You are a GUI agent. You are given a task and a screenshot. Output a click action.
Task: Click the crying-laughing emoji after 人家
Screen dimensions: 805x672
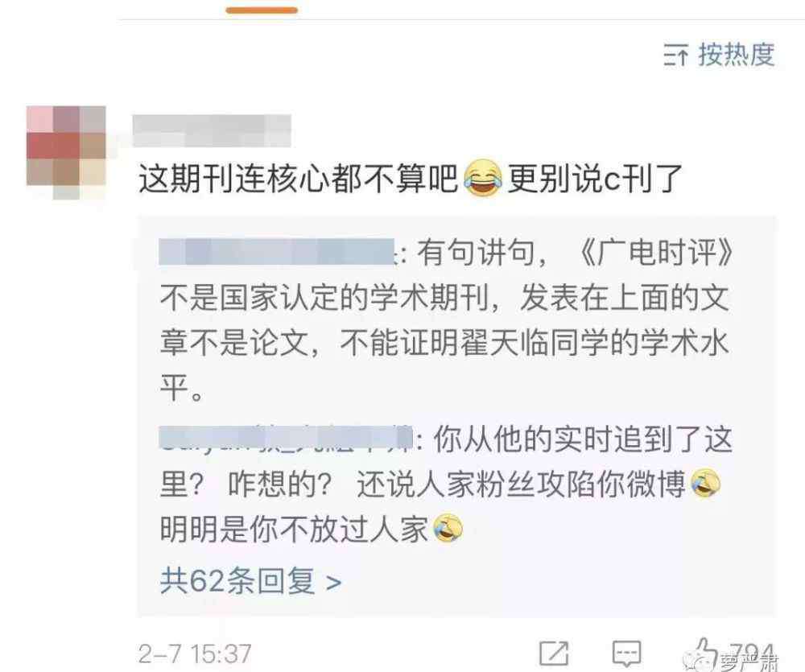click(x=448, y=528)
